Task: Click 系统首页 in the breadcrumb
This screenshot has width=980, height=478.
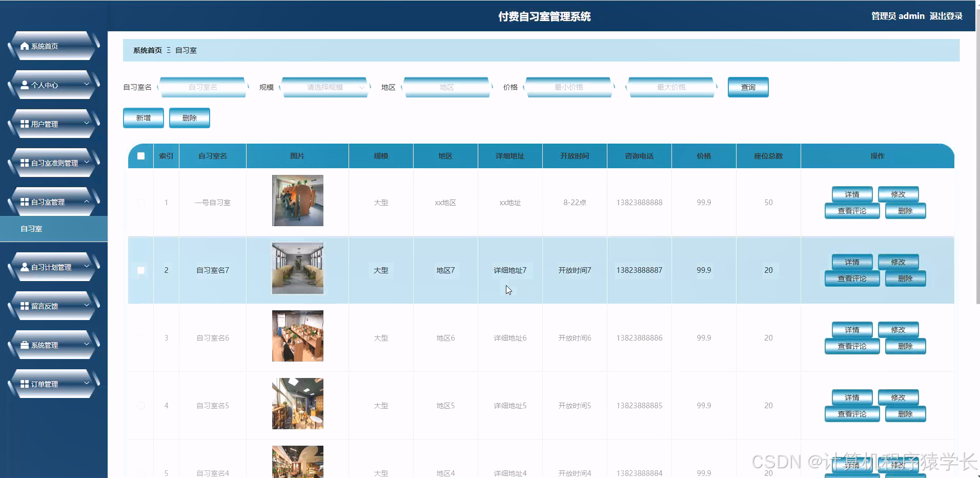Action: point(148,50)
